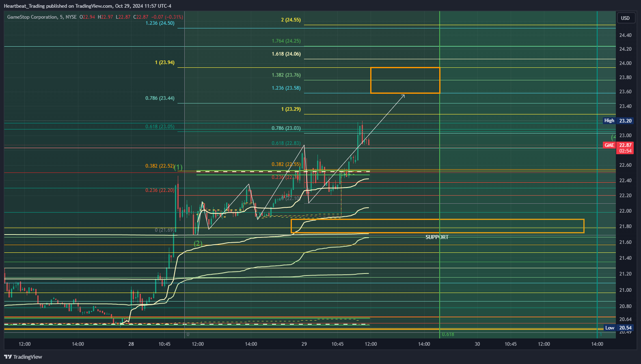Select the Fibonacci label 1.618 (24.06)
Viewport: 641px width, 364px height.
pos(286,54)
